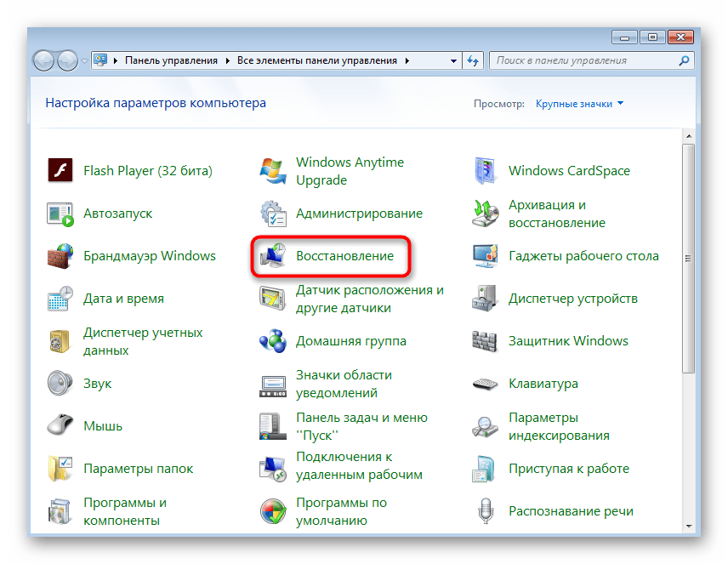Click the scrollbar up arrow
Screen dimensions: 728x564
coord(689,136)
